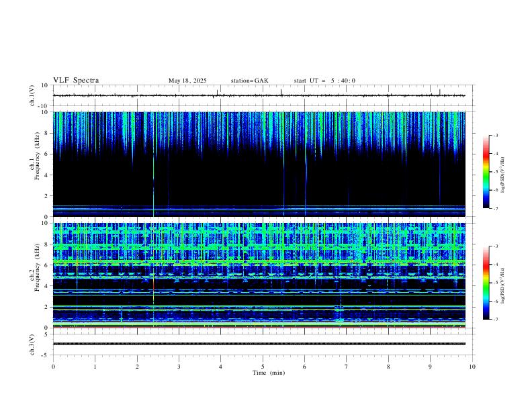Click the "3" tick on the Time axis
532x411 pixels.
coord(179,367)
